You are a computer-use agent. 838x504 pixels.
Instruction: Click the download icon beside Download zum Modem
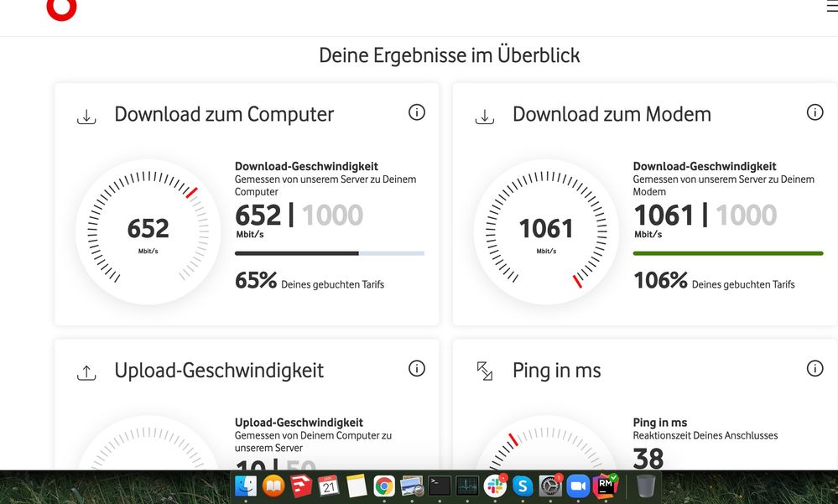click(x=485, y=117)
